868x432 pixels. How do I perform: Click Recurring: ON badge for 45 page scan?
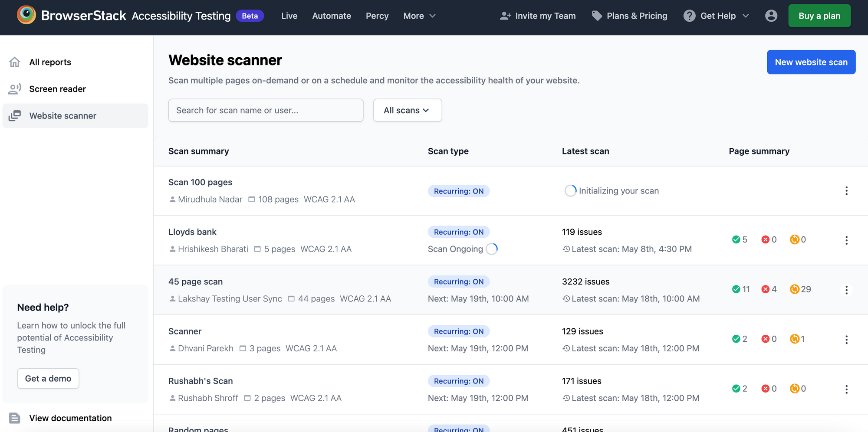pyautogui.click(x=459, y=281)
